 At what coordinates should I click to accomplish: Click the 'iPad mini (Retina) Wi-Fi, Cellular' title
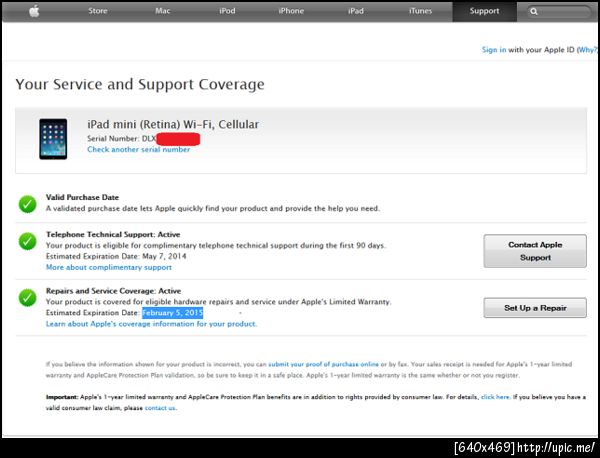173,125
